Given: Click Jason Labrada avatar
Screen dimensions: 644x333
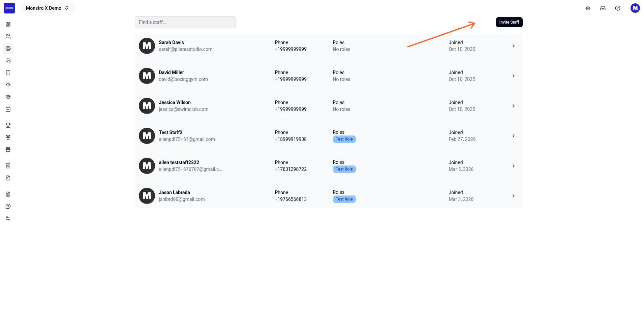Looking at the screenshot, I should click(147, 196).
